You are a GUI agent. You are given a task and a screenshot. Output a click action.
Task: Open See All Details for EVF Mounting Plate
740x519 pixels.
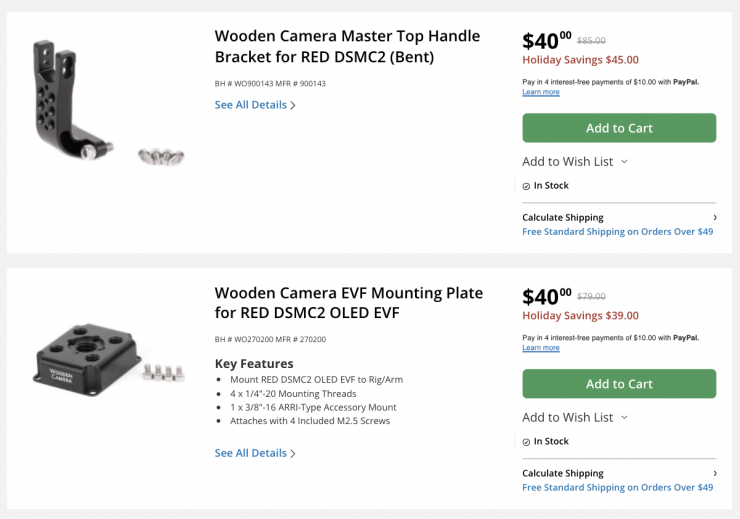(x=250, y=453)
